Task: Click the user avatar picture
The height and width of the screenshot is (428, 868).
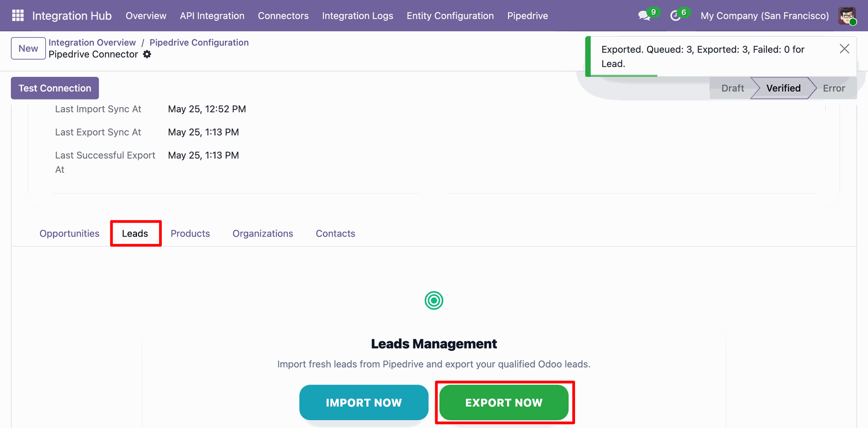Action: coord(847,16)
